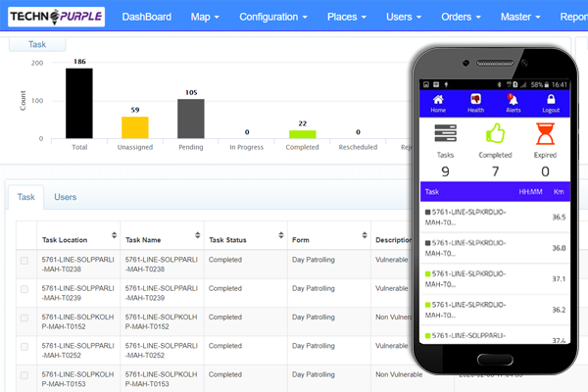
Task: Open the Orders dropdown menu
Action: [461, 17]
